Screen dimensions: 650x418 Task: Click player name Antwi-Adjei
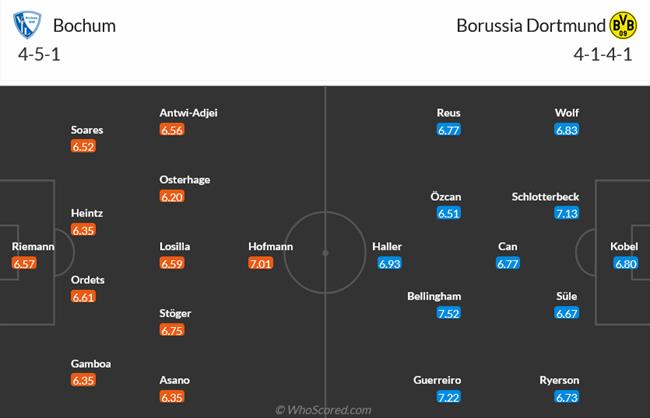click(x=188, y=113)
